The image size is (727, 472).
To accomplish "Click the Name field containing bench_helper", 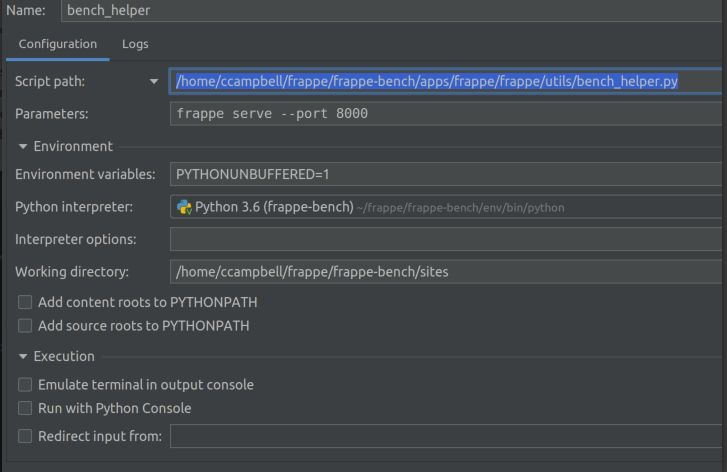I will click(394, 11).
